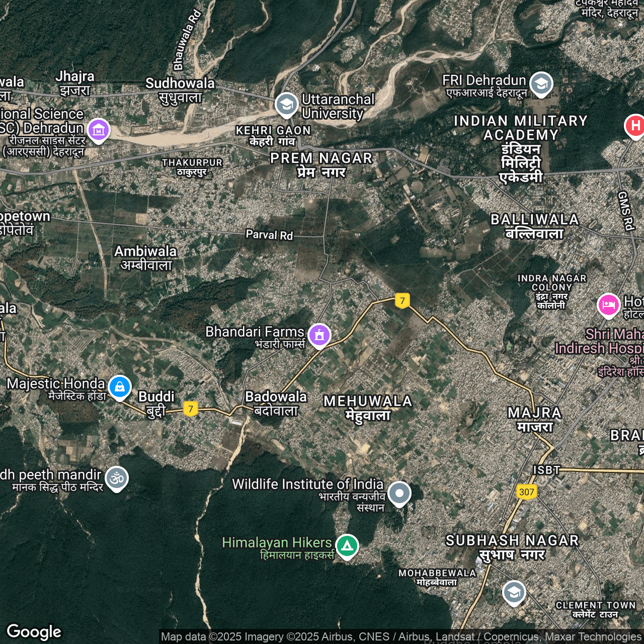Click the Uttaranchal University marker icon
Image resolution: width=644 pixels, height=644 pixels.
[x=286, y=105]
